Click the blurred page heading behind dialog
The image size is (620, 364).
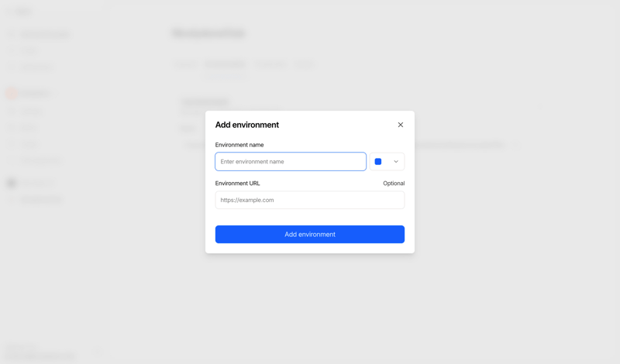point(208,33)
